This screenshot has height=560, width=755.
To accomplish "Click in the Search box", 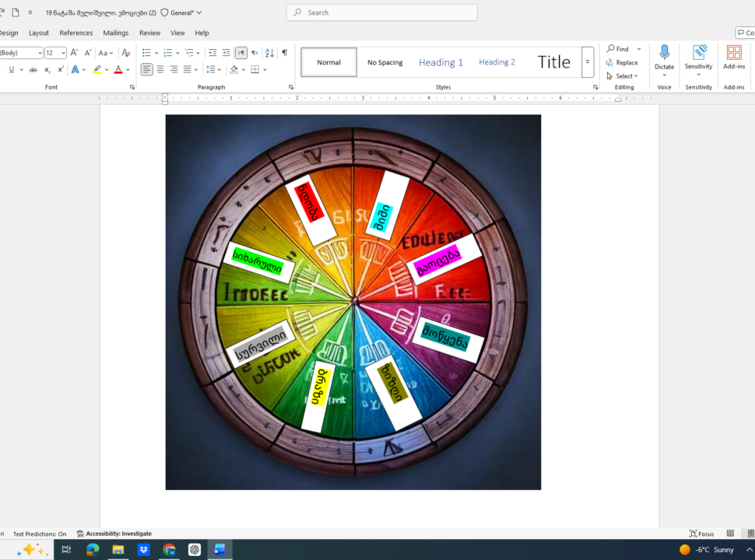I will 381,12.
